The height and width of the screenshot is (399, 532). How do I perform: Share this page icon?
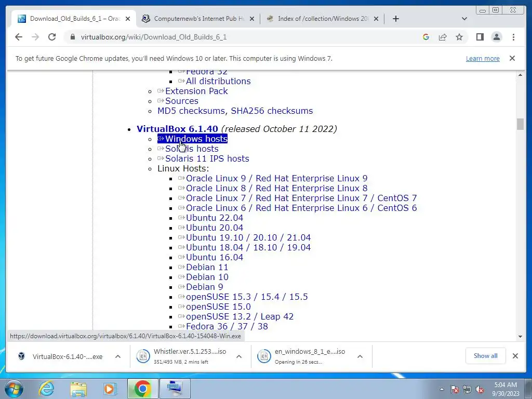click(x=443, y=37)
